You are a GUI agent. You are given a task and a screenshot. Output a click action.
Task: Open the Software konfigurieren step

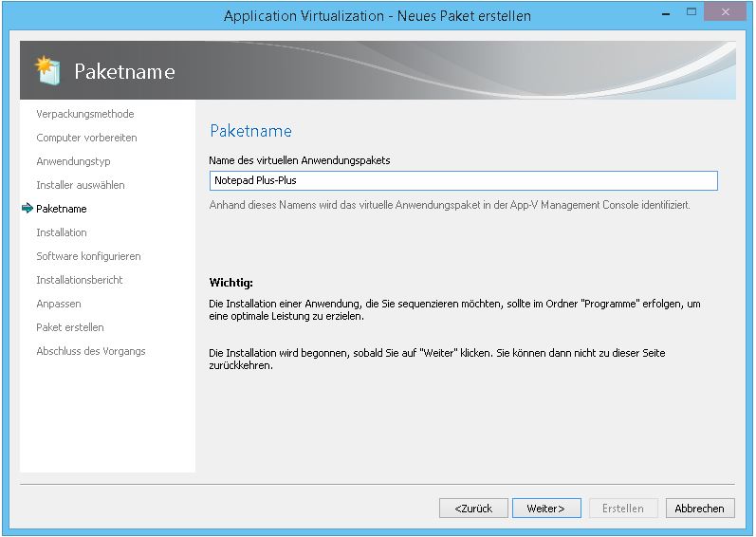pyautogui.click(x=89, y=256)
